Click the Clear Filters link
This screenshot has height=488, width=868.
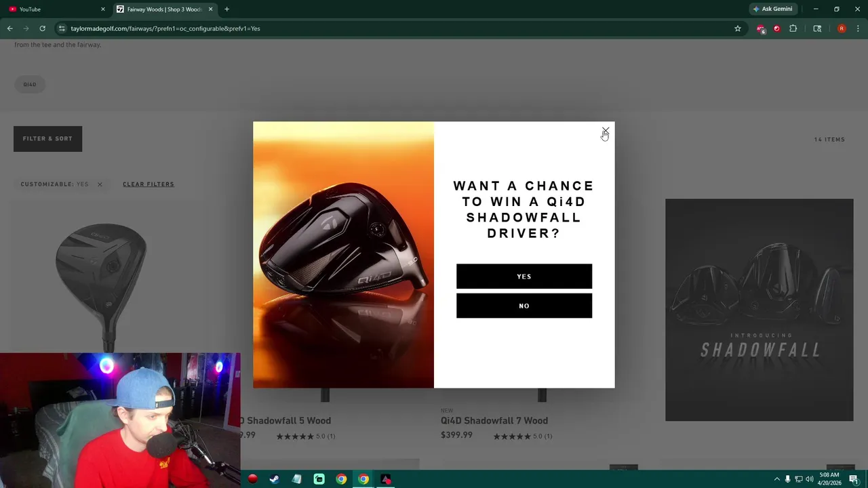tap(149, 184)
